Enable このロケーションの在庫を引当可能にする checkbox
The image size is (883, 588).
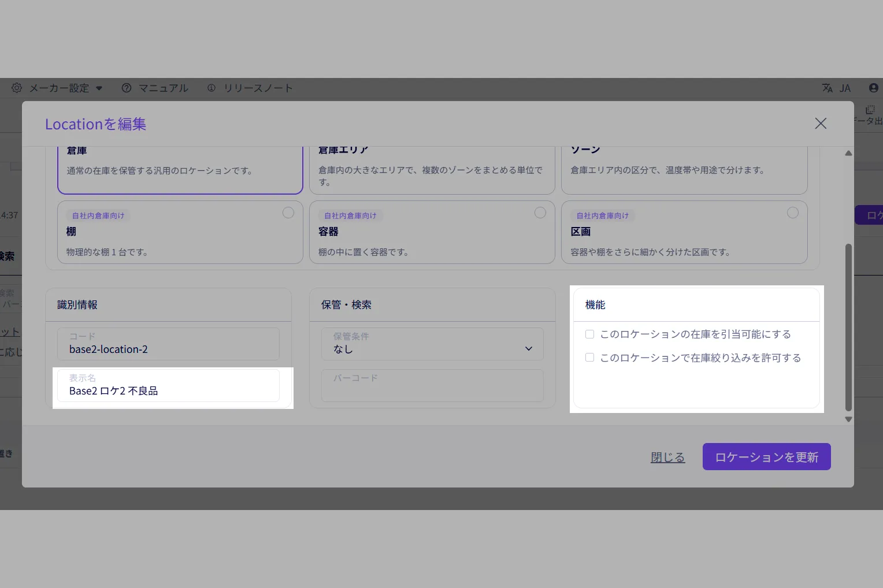[x=589, y=334]
